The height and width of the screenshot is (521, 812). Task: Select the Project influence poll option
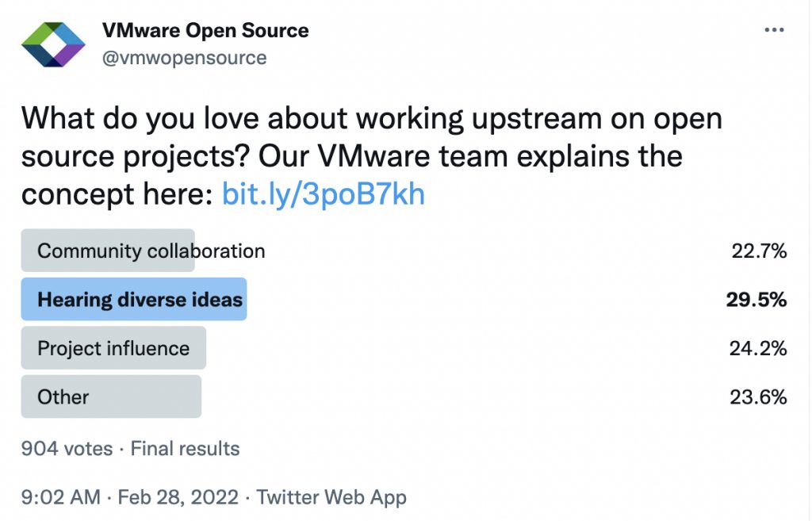click(113, 348)
